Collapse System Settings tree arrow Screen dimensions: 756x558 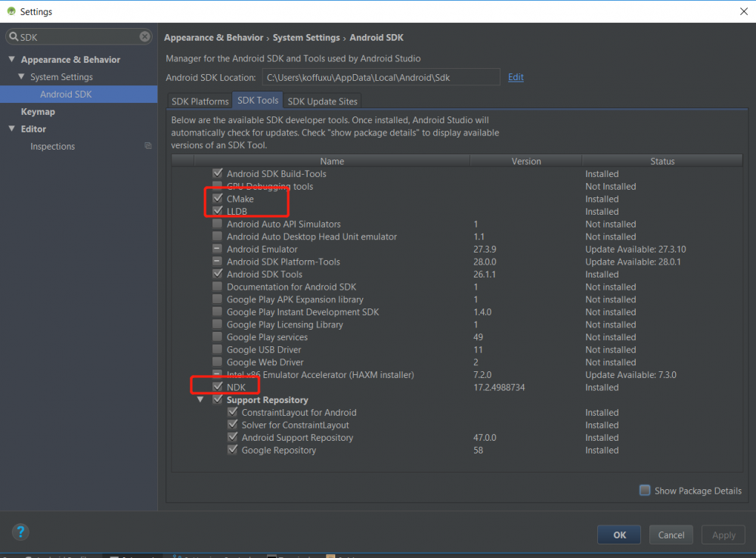coord(21,76)
